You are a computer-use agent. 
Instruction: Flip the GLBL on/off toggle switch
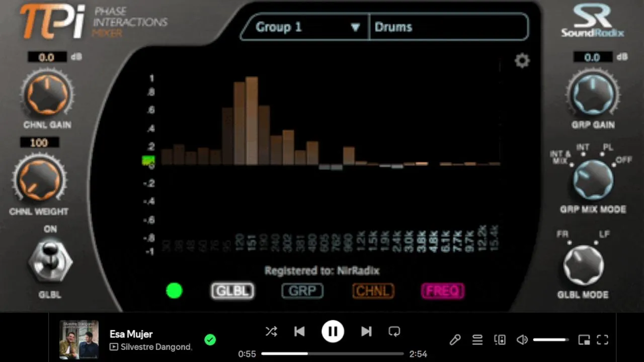[50, 261]
